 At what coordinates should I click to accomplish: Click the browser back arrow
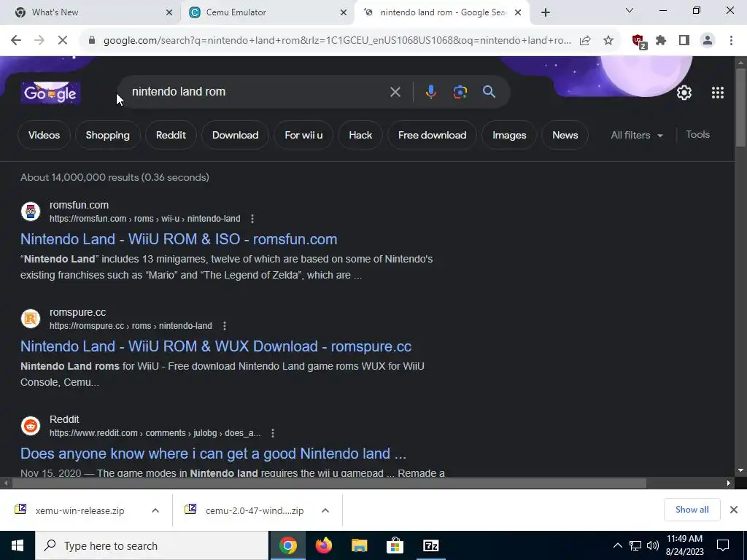(x=16, y=41)
